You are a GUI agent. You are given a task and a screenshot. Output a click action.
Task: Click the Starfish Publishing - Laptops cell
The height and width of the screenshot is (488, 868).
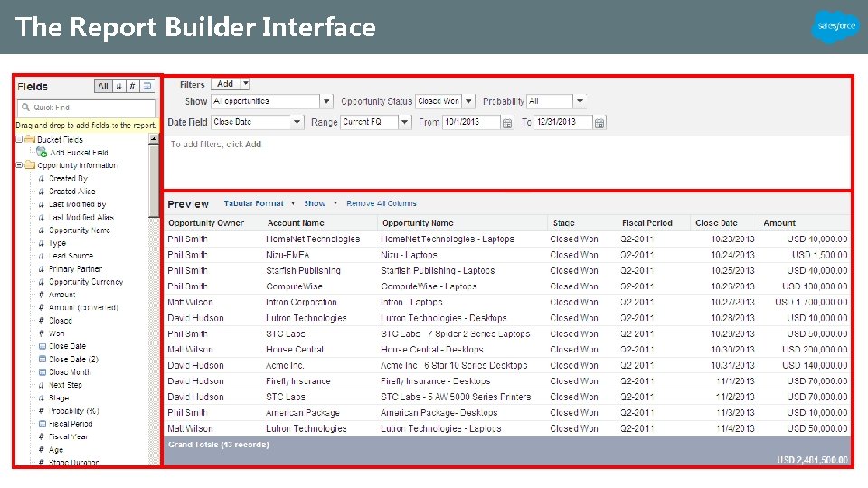coord(438,270)
